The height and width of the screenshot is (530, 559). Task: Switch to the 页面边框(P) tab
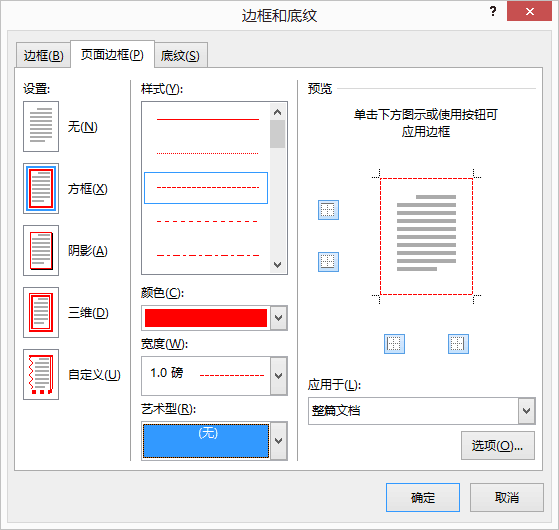112,55
